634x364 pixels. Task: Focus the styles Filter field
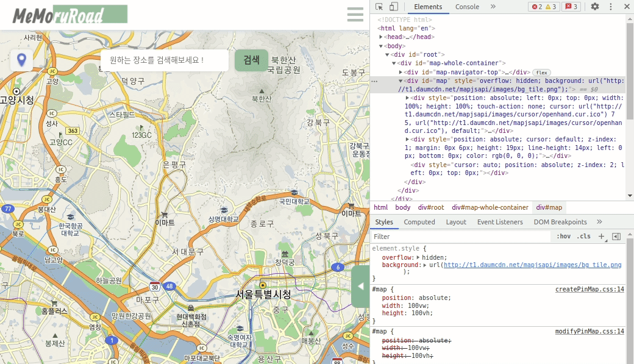coord(461,237)
